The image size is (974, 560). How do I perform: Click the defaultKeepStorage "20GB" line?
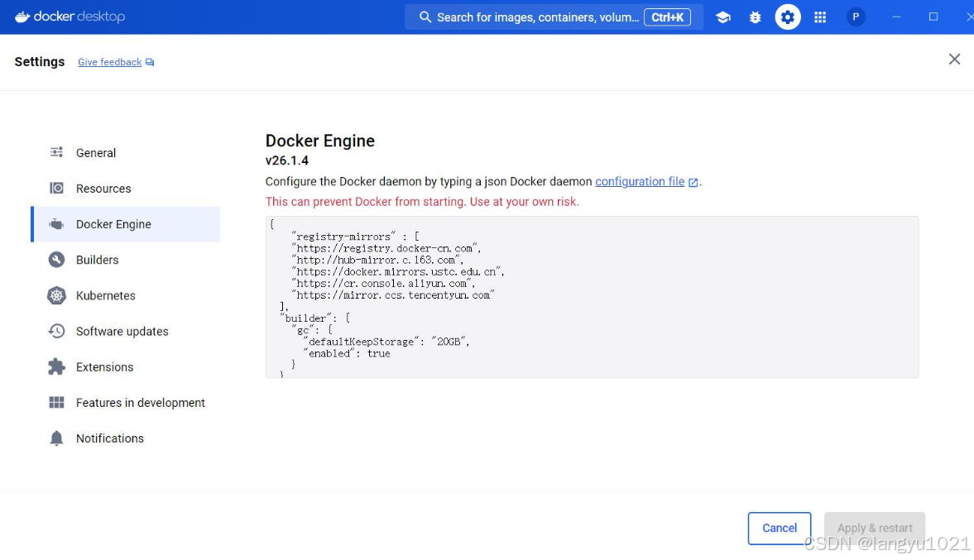[x=386, y=342]
